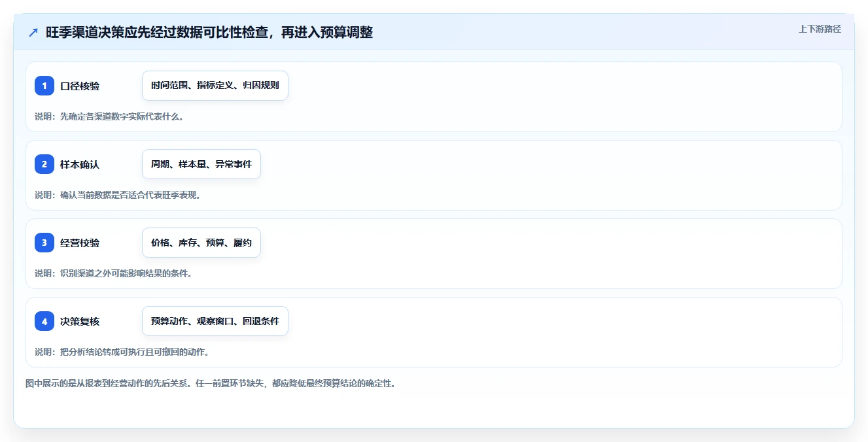Click the 周期、样本量、异常事件 chip
Viewport: 868px width, 442px height.
(x=201, y=164)
